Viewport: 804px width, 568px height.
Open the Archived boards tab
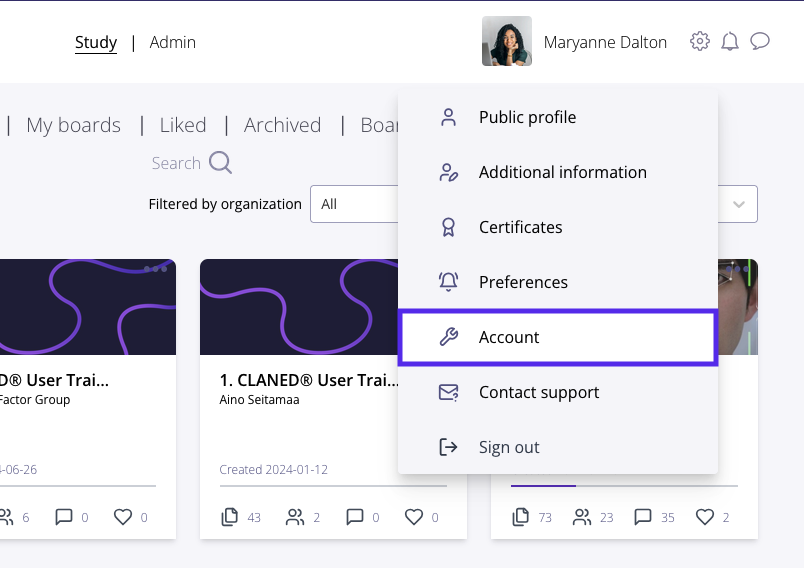coord(283,125)
